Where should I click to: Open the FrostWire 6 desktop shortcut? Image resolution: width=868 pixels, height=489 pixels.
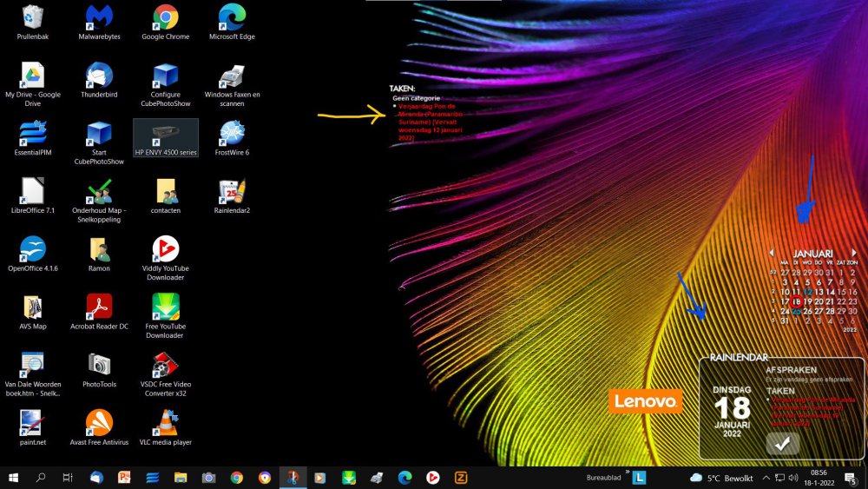232,134
